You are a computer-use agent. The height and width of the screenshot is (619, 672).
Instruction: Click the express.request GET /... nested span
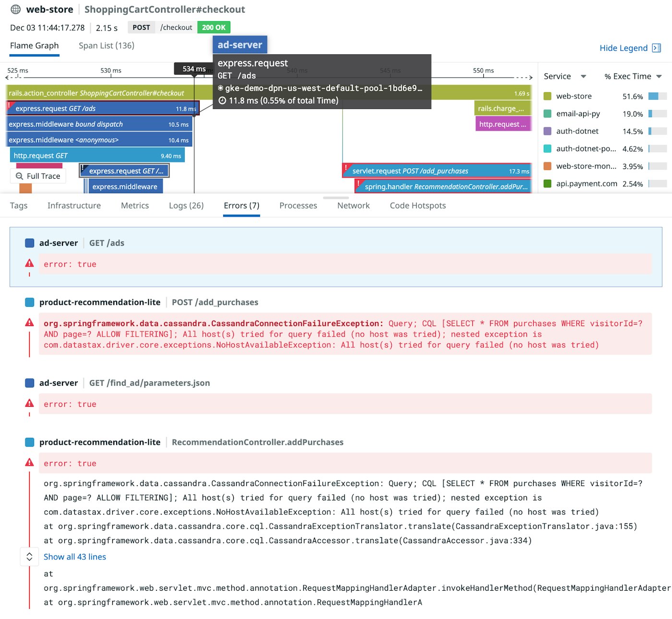[x=124, y=171]
